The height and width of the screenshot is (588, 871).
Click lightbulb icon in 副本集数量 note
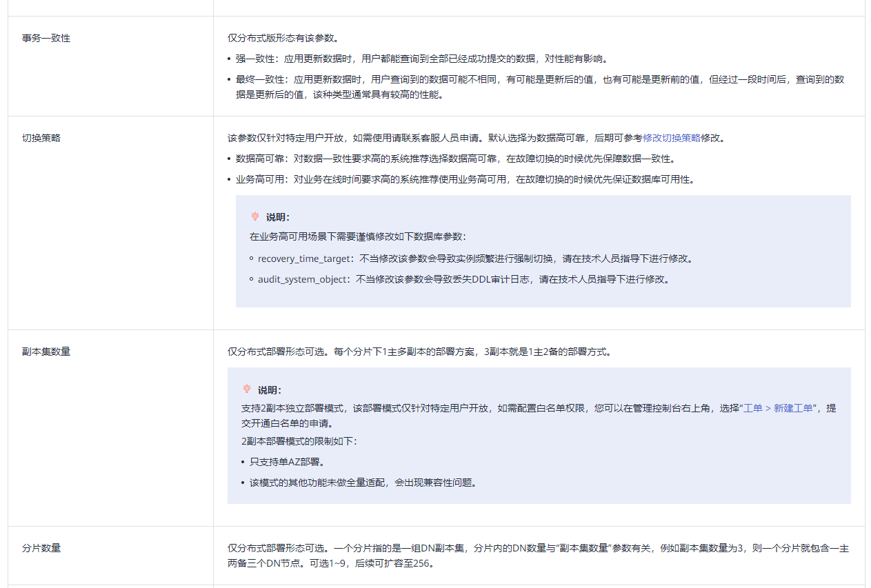coord(247,389)
